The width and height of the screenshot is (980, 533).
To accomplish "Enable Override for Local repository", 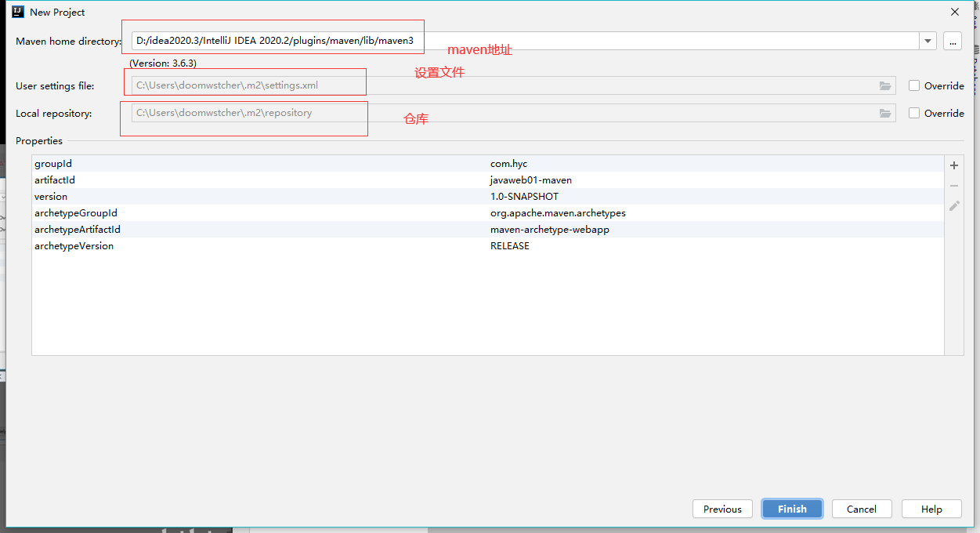I will pos(914,113).
